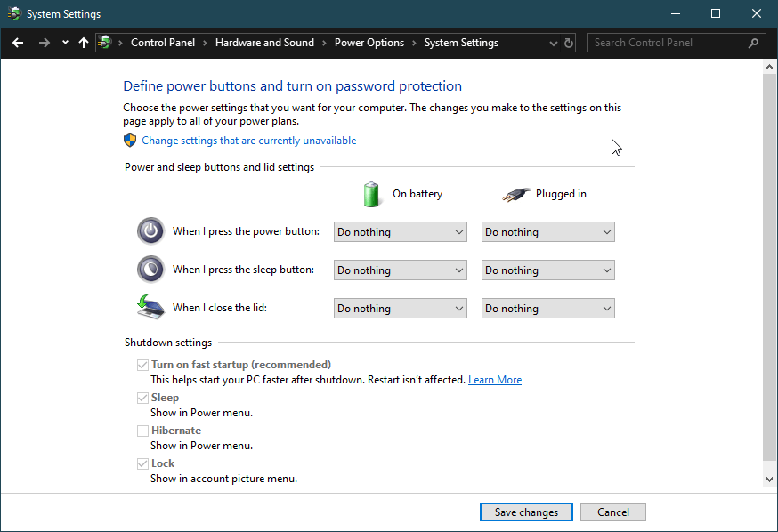Close the System Settings window
This screenshot has width=778, height=532.
tap(756, 13)
